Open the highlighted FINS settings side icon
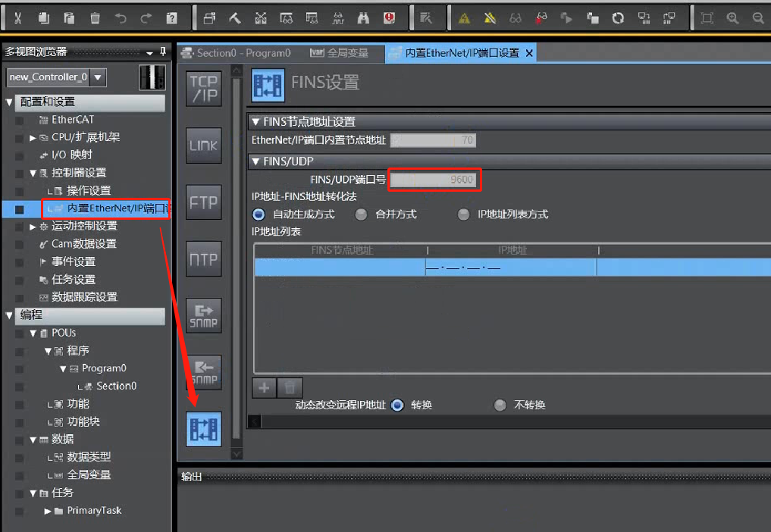771x532 pixels. tap(204, 429)
